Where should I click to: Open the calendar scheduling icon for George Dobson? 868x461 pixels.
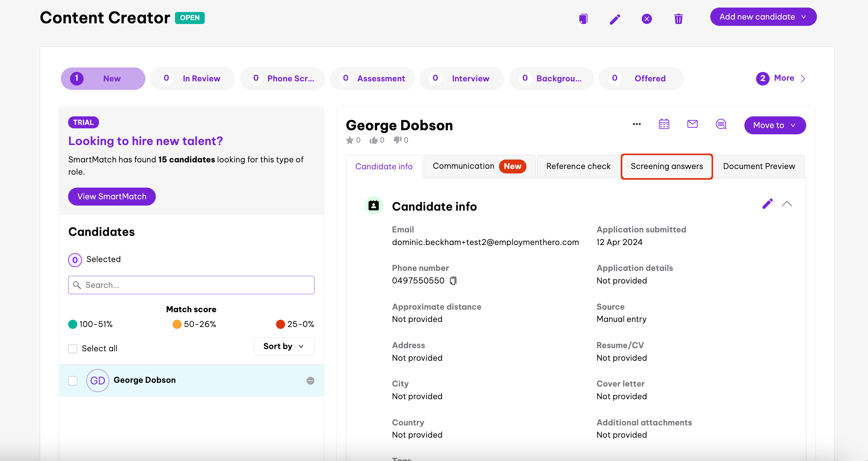tap(664, 124)
